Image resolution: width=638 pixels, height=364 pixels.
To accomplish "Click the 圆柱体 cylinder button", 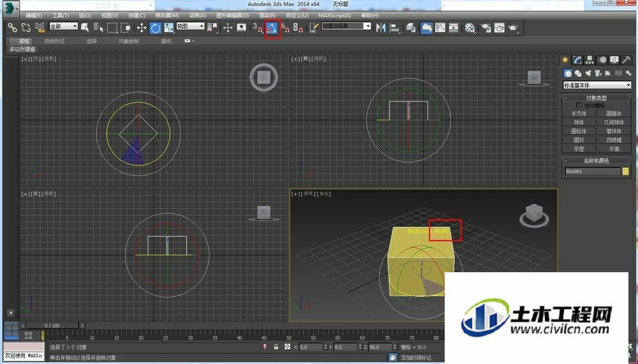I will (579, 131).
